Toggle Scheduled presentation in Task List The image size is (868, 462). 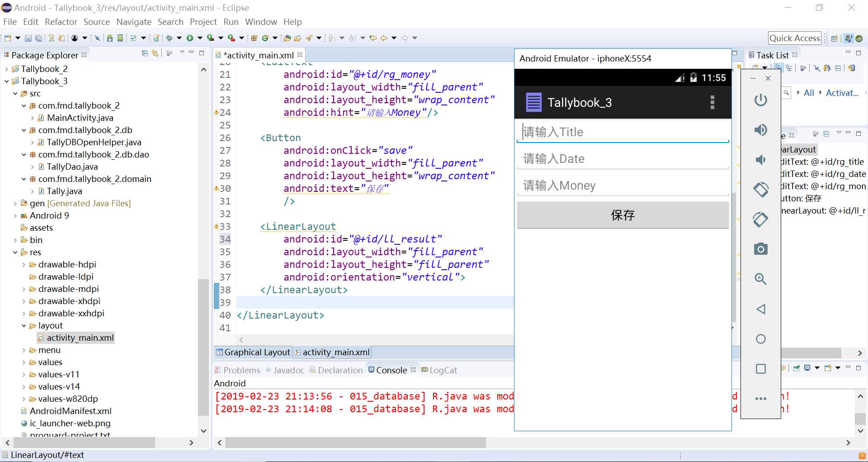(789, 68)
